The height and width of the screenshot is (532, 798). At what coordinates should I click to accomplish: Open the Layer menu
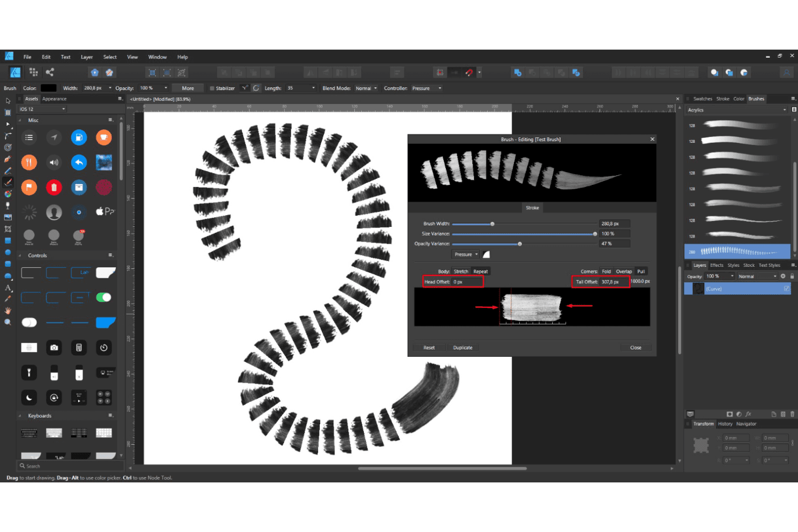(x=87, y=57)
